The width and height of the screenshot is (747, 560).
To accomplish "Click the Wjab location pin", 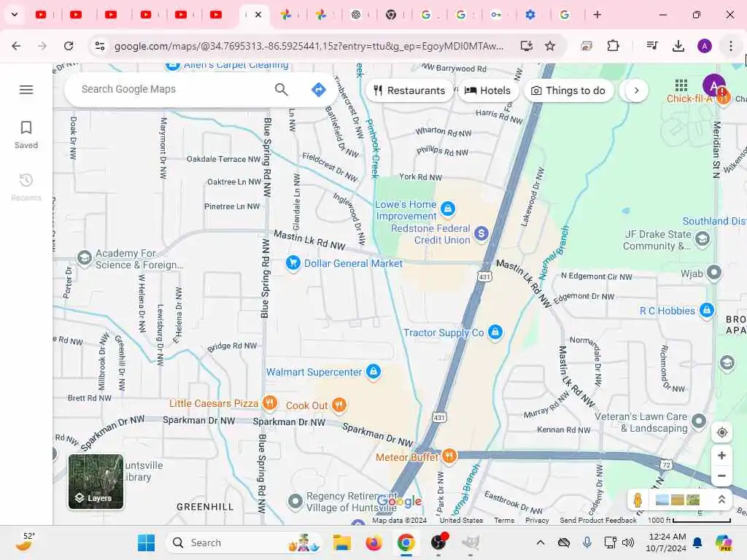I will [x=713, y=273].
